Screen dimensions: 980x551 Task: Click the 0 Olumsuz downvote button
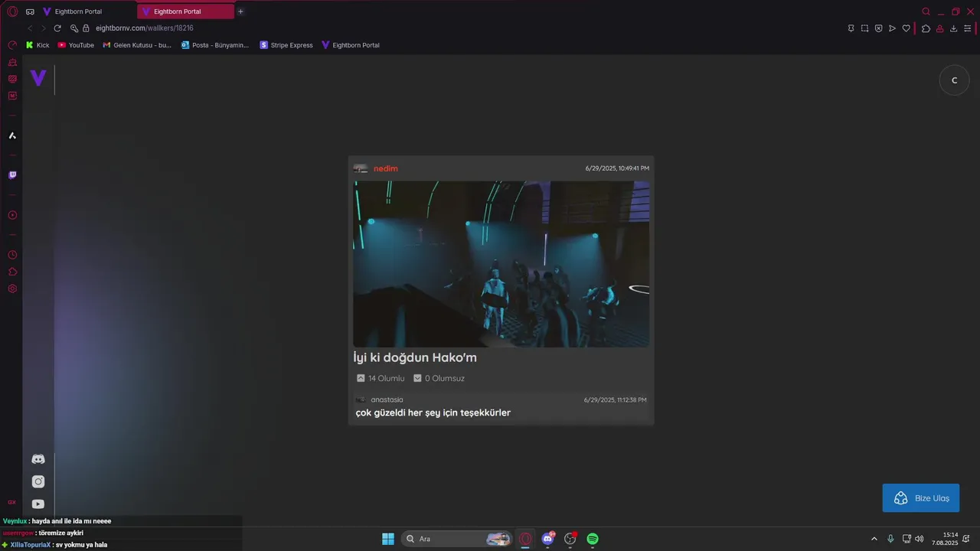point(439,378)
